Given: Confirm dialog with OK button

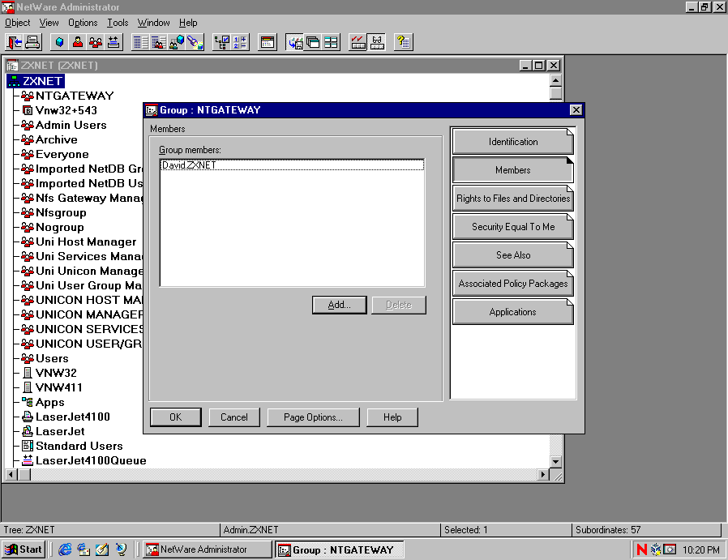Looking at the screenshot, I should click(175, 417).
